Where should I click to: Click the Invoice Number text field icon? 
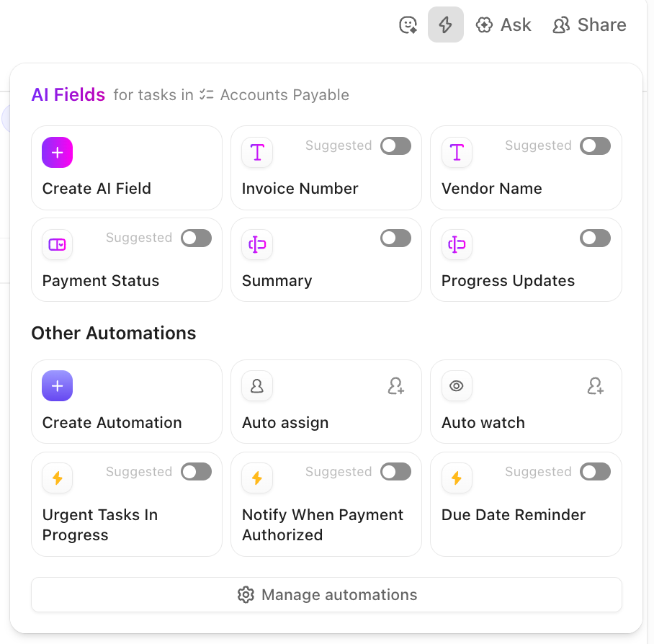click(x=257, y=153)
